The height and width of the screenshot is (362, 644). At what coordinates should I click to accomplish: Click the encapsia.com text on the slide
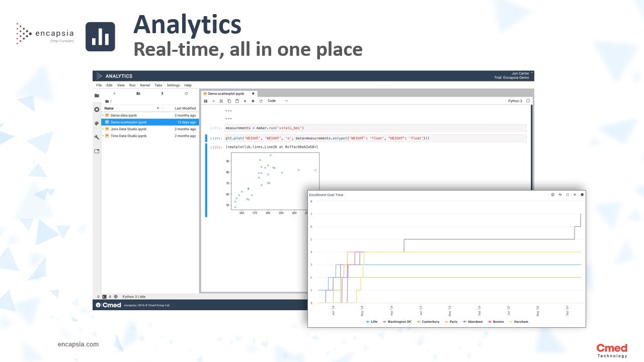coord(78,344)
